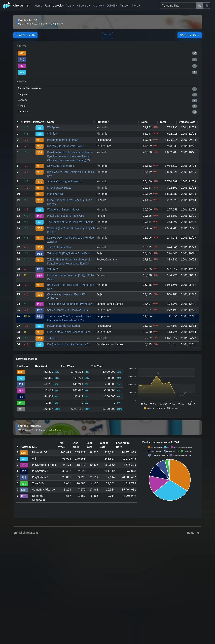Click the niche barrier logo
This screenshot has width=215, height=644.
16,5
